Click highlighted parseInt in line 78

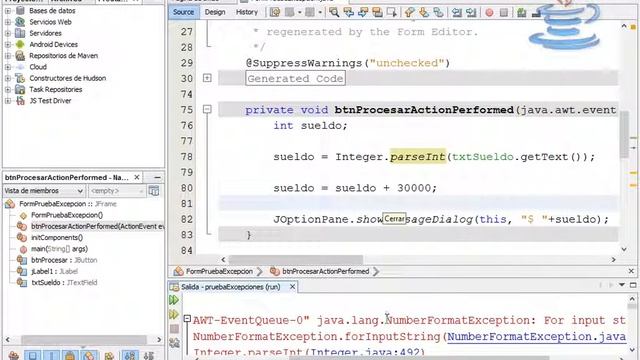click(418, 157)
